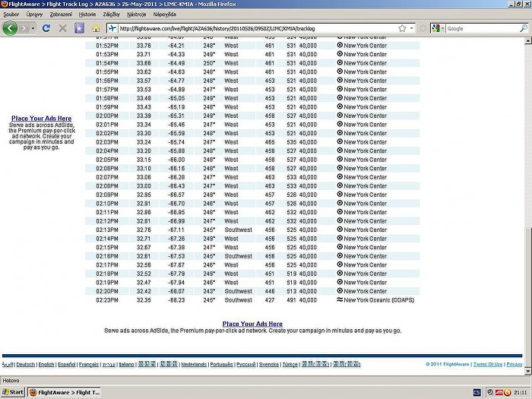Image resolution: width=532 pixels, height=399 pixels.
Task: Switch language to Deutsch
Action: click(x=26, y=364)
